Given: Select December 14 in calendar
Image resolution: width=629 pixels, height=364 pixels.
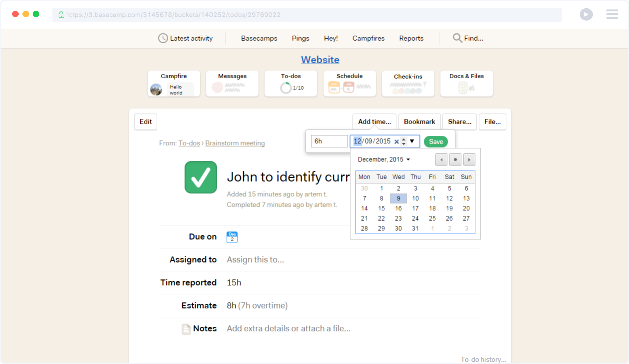Looking at the screenshot, I should (364, 208).
